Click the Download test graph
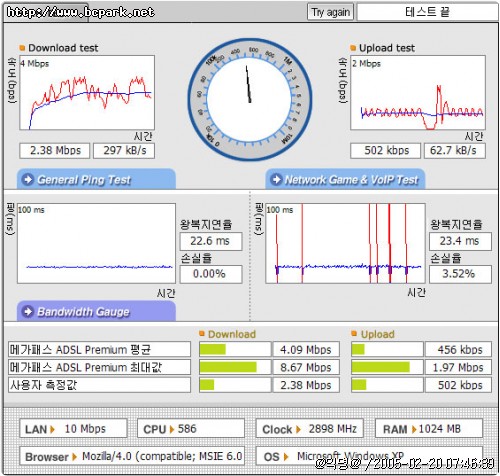500x476 pixels. pos(87,93)
